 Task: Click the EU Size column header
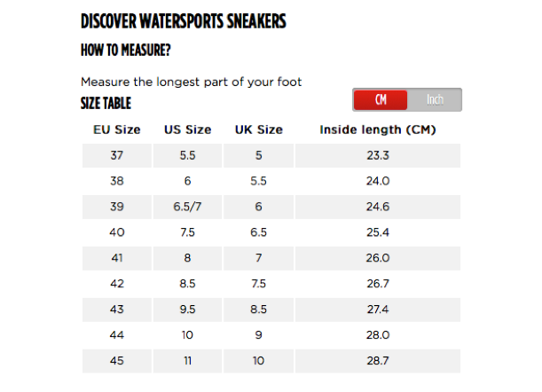[x=117, y=129]
